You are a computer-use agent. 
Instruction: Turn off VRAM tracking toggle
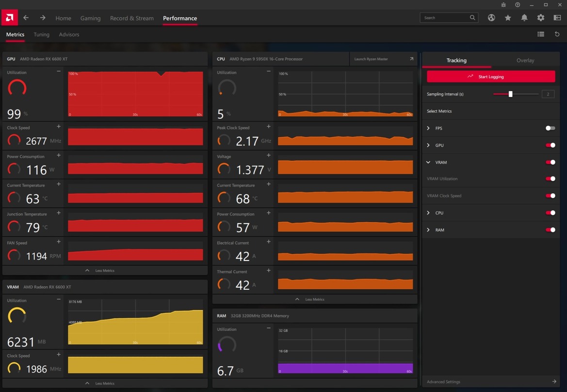551,162
